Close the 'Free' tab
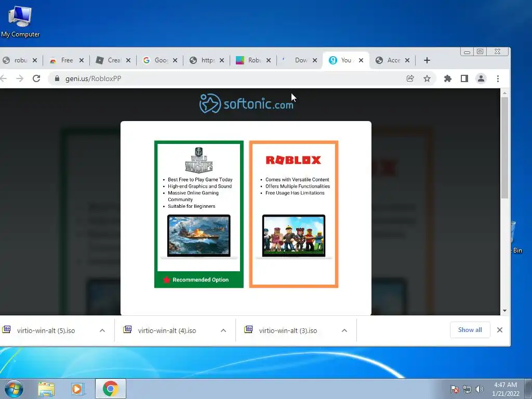Viewport: 532px width, 399px height. 82,60
